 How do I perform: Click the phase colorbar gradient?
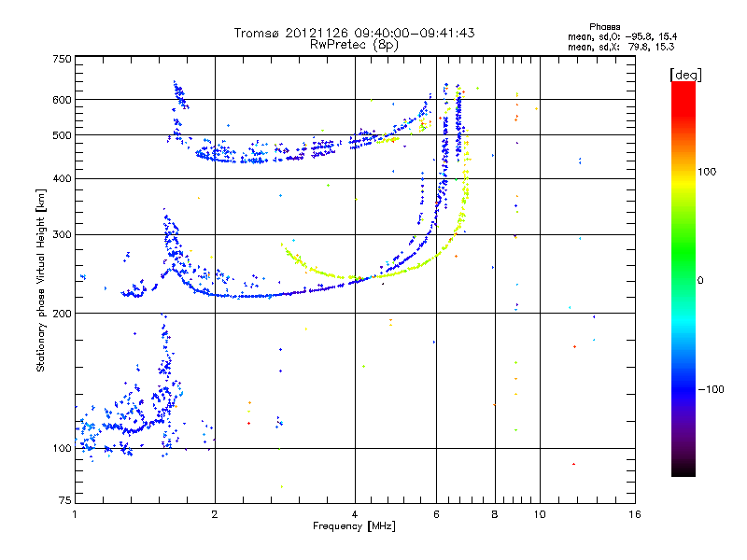(x=684, y=278)
